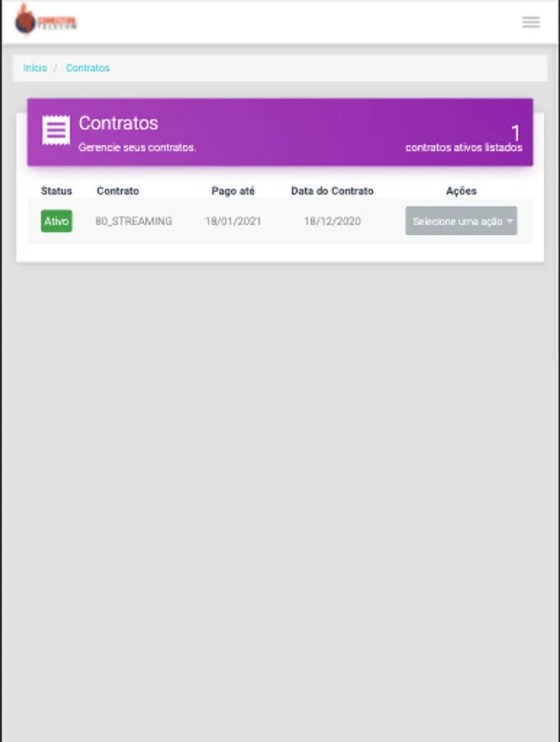Click the Status column header
This screenshot has height=742, width=560.
click(56, 190)
